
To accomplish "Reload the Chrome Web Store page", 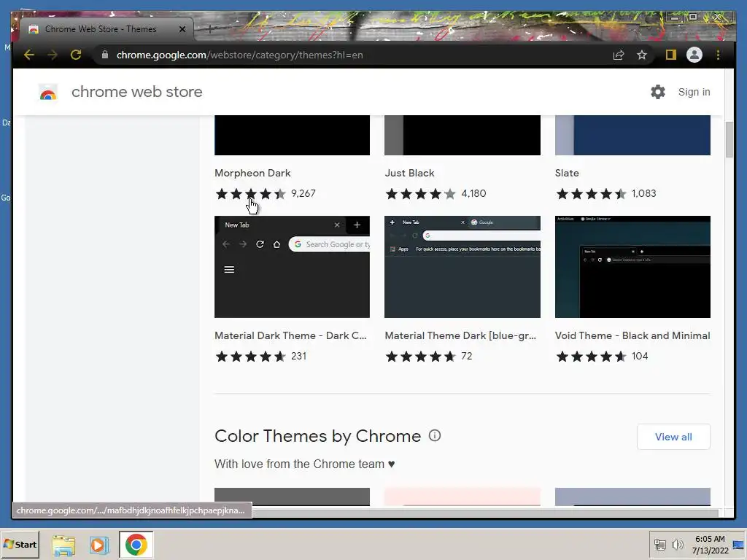I will 76,55.
